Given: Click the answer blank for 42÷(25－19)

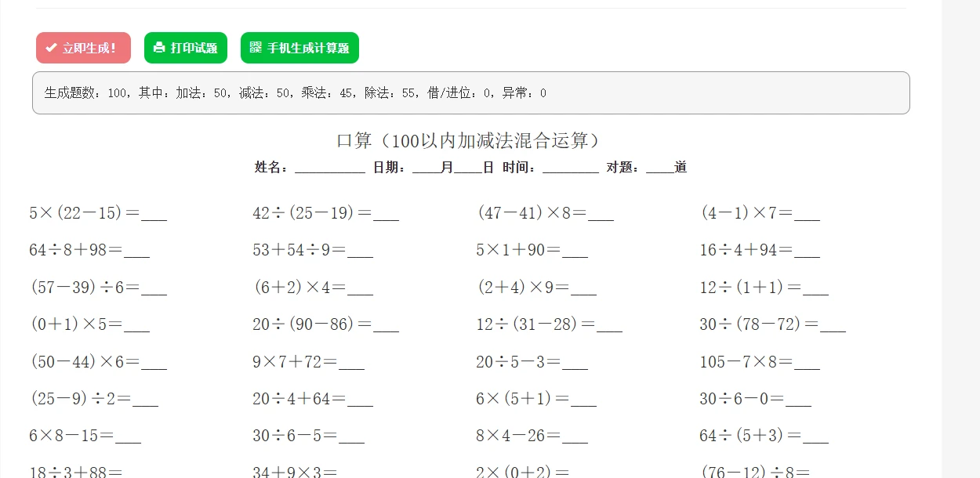Looking at the screenshot, I should (x=386, y=215).
